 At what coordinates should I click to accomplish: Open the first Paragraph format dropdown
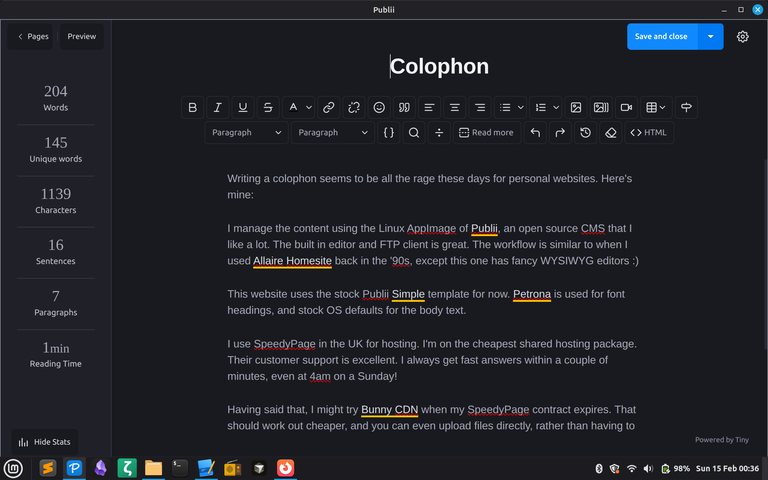246,133
